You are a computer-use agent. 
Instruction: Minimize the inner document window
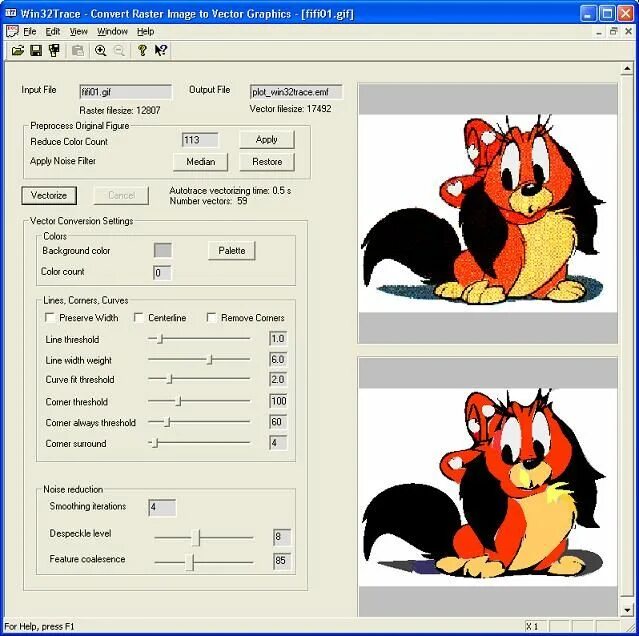pyautogui.click(x=599, y=32)
